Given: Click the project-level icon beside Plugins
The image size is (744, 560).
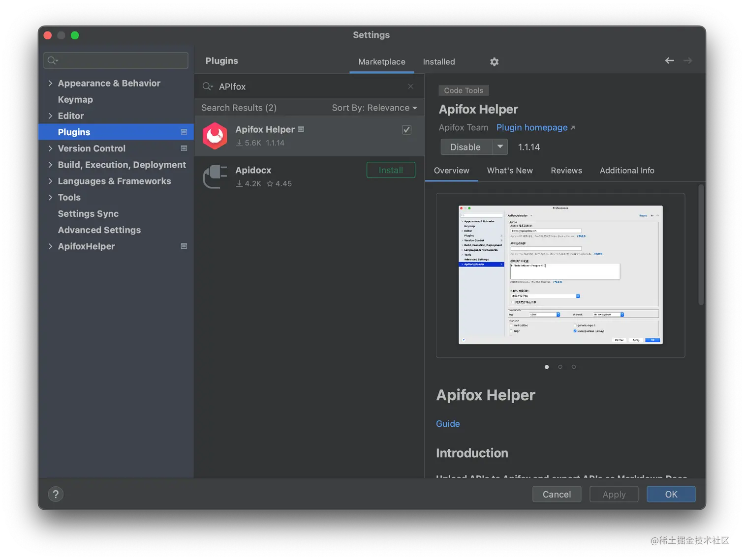Looking at the screenshot, I should click(x=184, y=132).
